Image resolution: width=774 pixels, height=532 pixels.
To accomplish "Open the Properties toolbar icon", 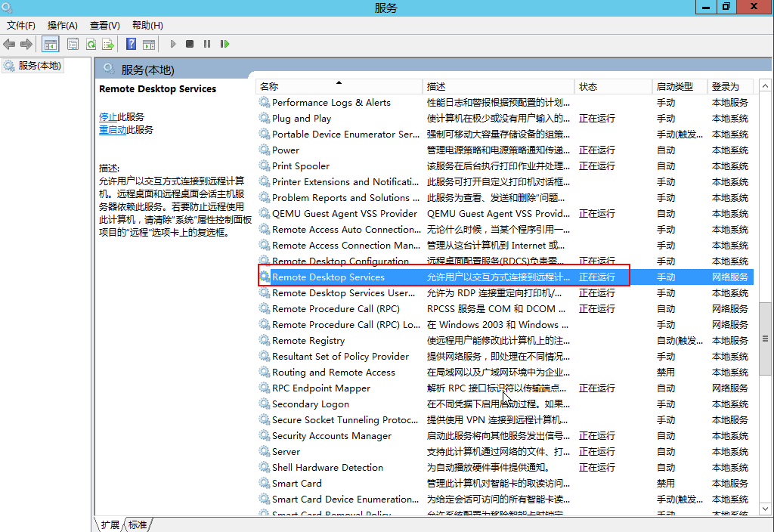I will pos(73,45).
